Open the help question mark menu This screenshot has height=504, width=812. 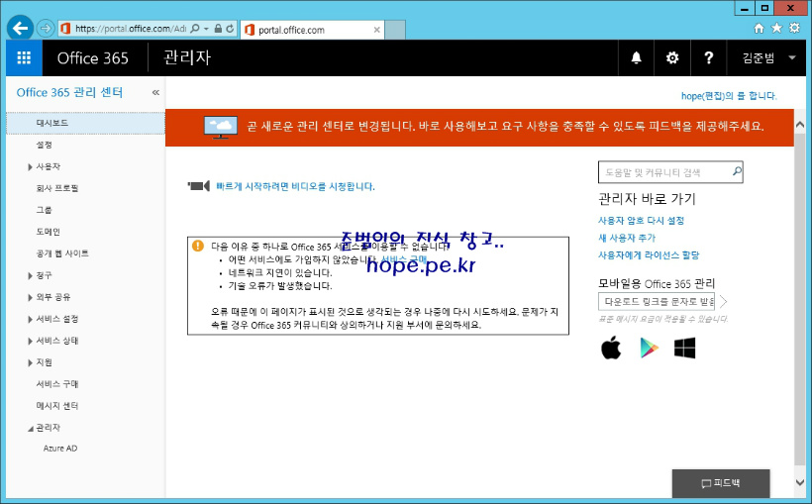click(x=708, y=58)
